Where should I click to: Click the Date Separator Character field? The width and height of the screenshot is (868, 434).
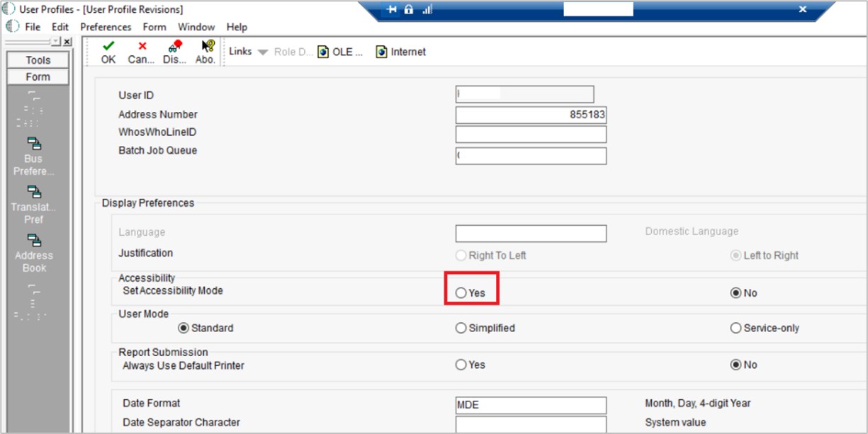[531, 424]
